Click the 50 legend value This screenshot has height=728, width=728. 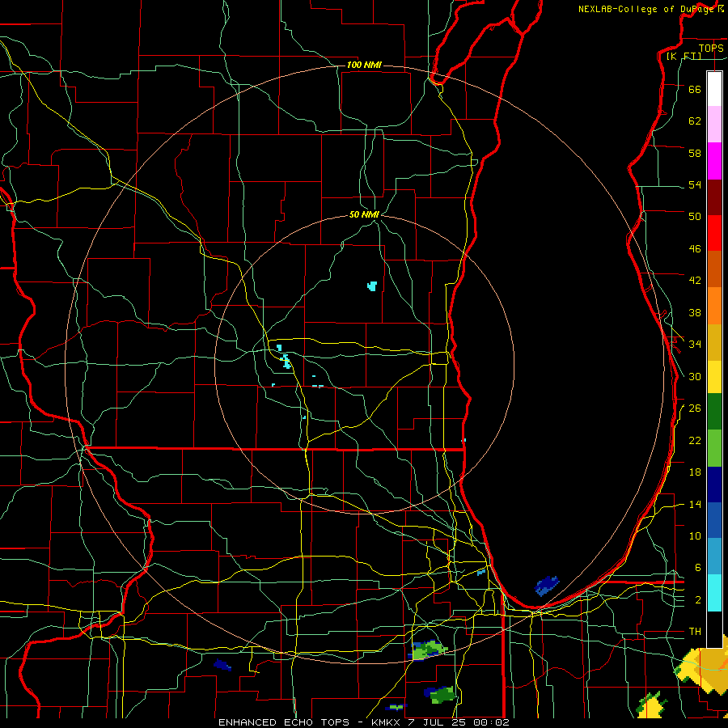(695, 216)
